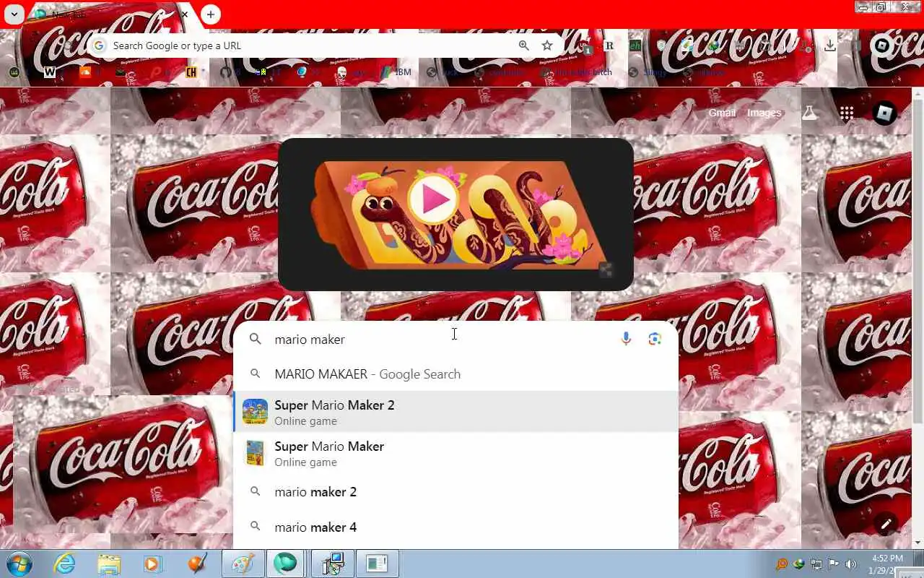Click the doodle share icon
This screenshot has height=578, width=924.
click(x=606, y=270)
